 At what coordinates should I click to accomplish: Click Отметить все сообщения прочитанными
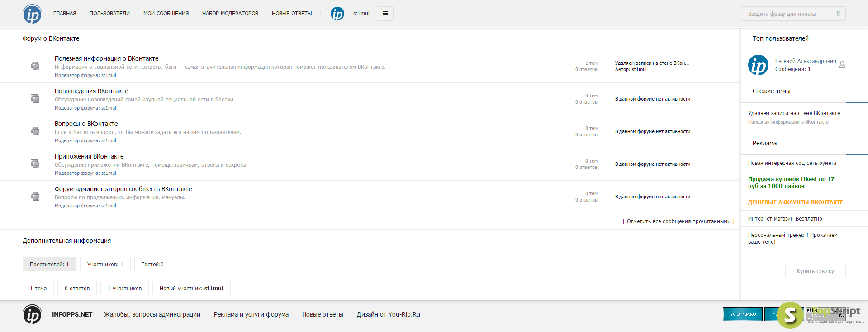click(678, 221)
